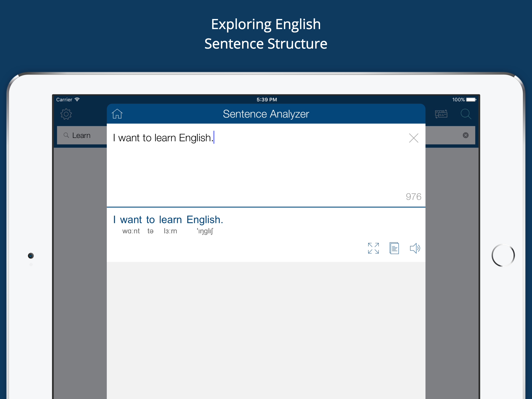This screenshot has width=532, height=399.
Task: Tap the phonetic text 'lɜːrn'
Action: (x=170, y=231)
